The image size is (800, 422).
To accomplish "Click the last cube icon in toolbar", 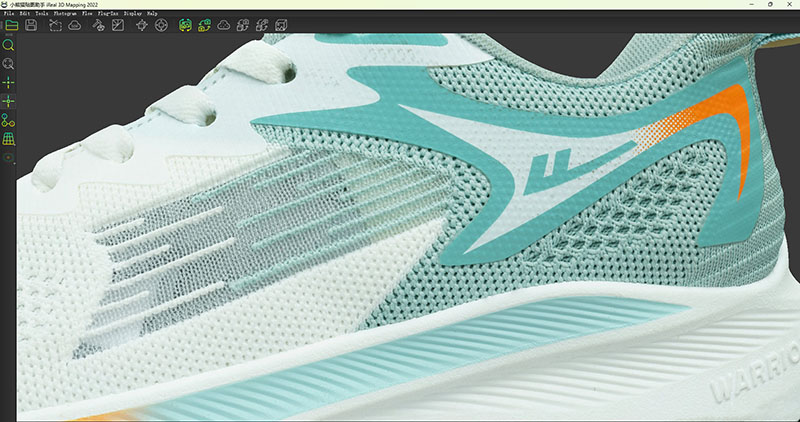I will (281, 25).
